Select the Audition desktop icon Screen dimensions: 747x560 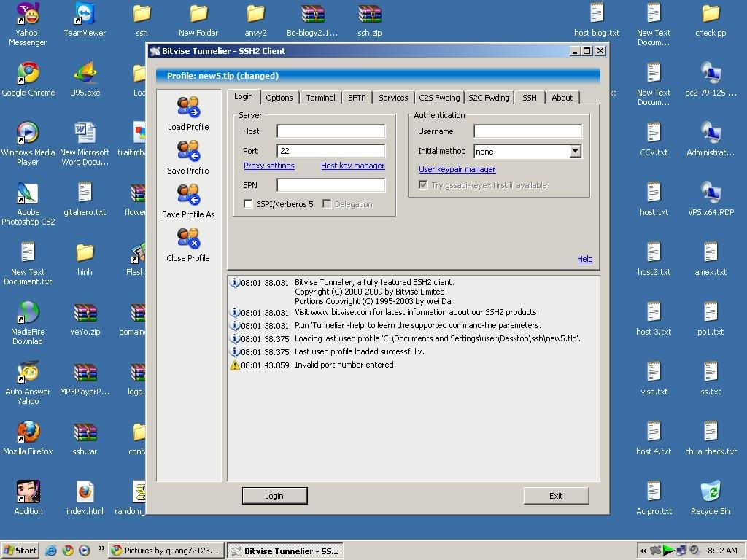(28, 497)
